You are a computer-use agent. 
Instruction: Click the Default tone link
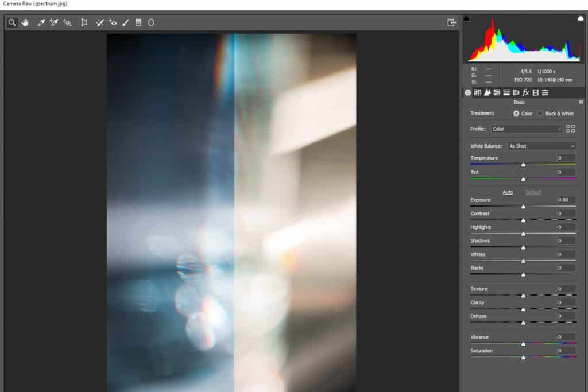point(533,192)
